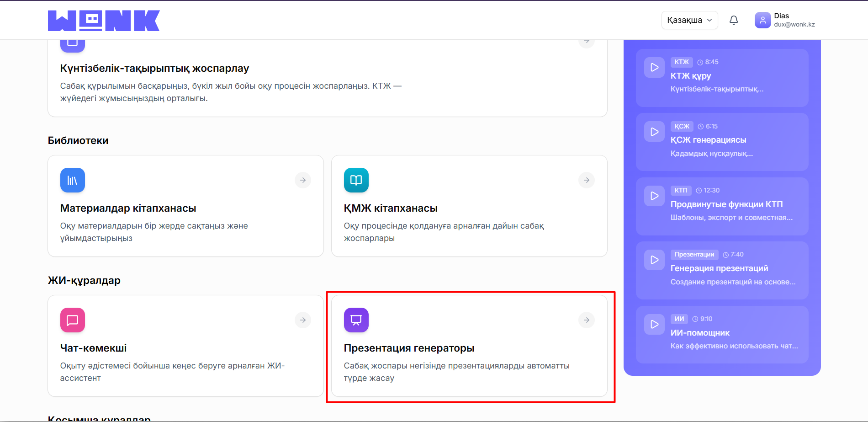The height and width of the screenshot is (422, 868).
Task: Select the Презентация генераторы presentation icon
Action: pyautogui.click(x=356, y=320)
